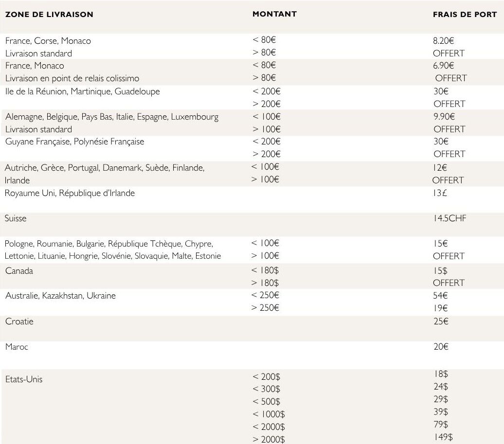Select the France, Corse, Monaco row label

pyautogui.click(x=48, y=41)
